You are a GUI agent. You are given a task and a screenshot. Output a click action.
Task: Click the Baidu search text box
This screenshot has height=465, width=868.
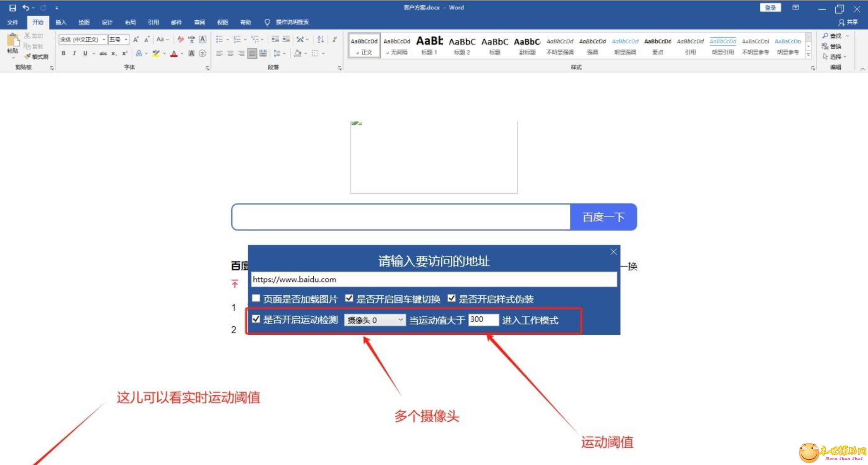(x=401, y=217)
